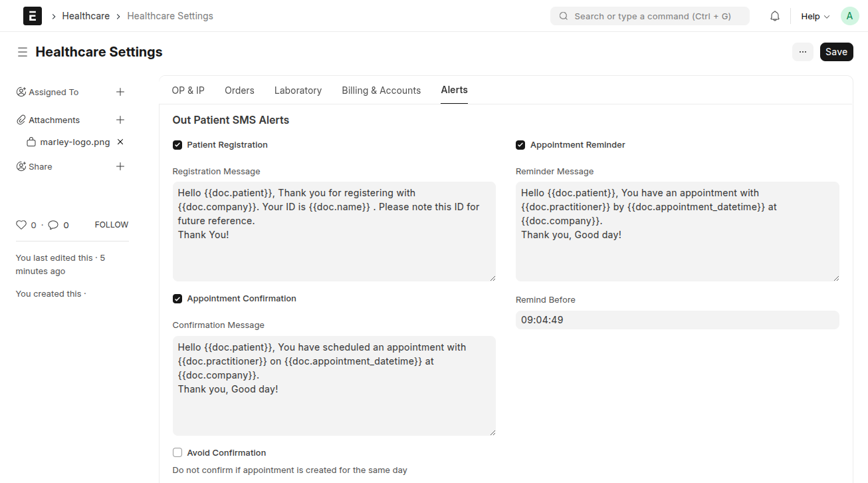Screen dimensions: 868x483
Task: Open Healthcare Settings breadcrumb link
Action: tap(170, 16)
